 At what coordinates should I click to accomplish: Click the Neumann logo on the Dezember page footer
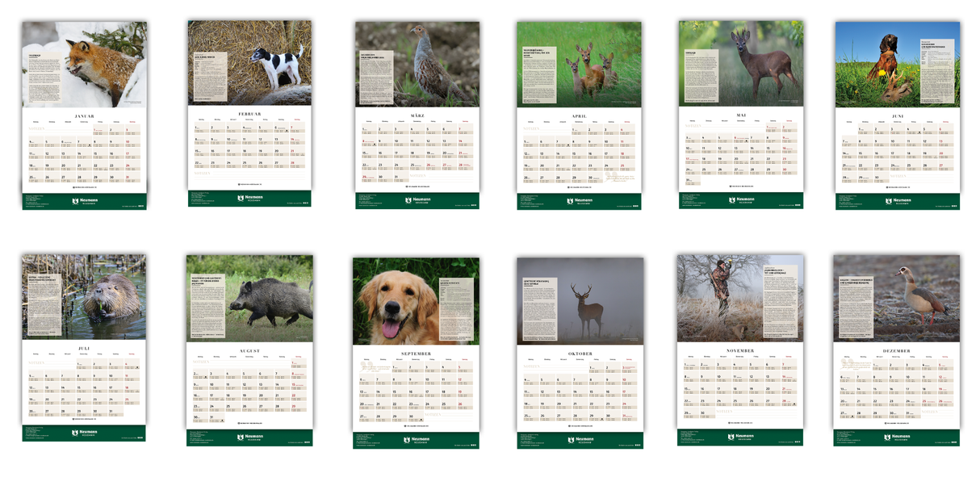(898, 437)
